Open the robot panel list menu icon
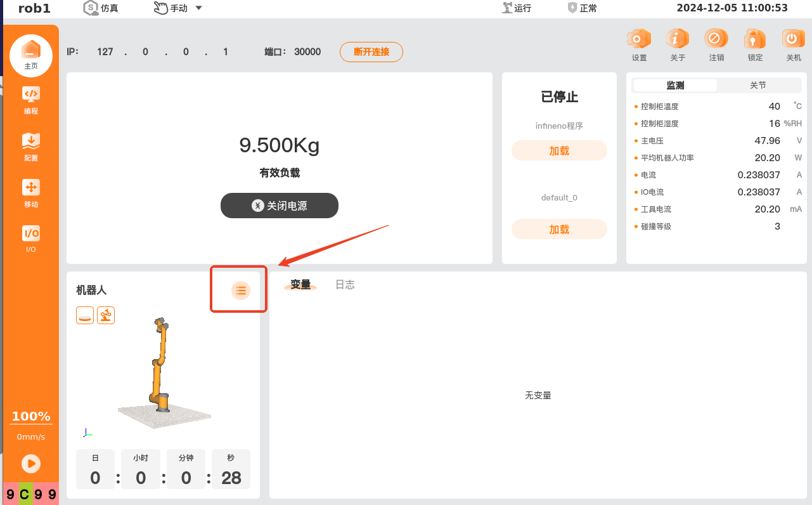 click(240, 290)
